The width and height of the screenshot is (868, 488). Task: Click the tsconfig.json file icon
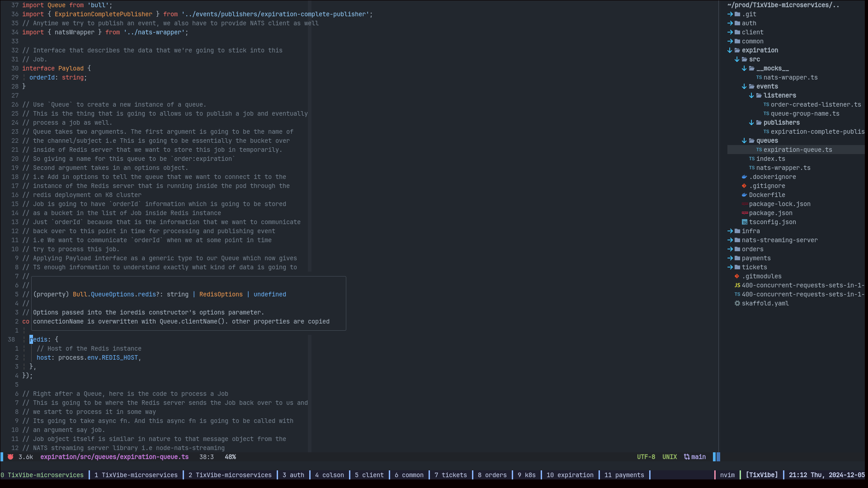[744, 222]
